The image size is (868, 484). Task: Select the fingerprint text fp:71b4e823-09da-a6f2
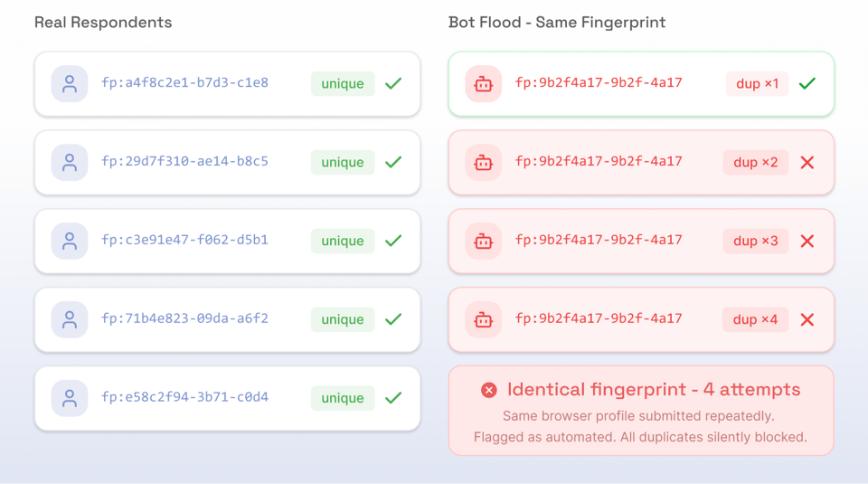point(184,318)
